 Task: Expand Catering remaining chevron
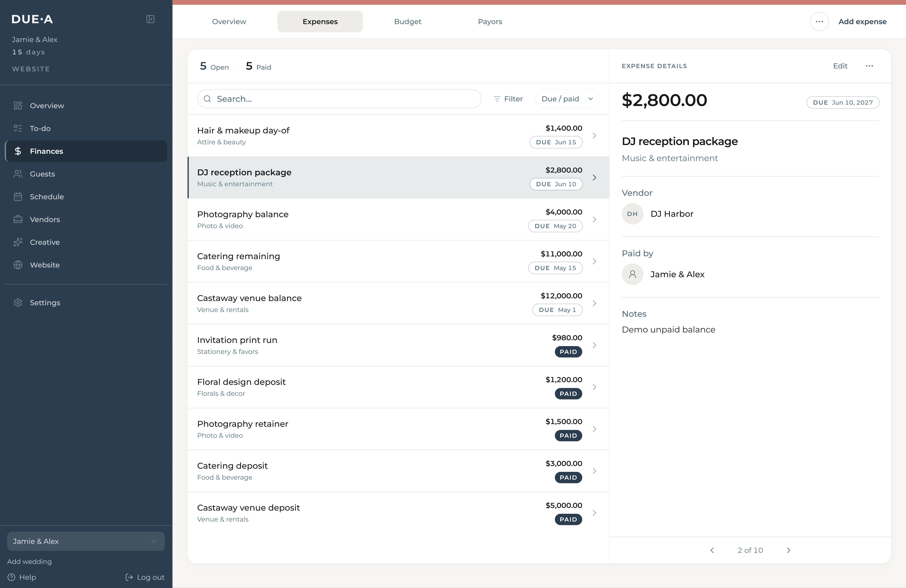[x=594, y=261]
